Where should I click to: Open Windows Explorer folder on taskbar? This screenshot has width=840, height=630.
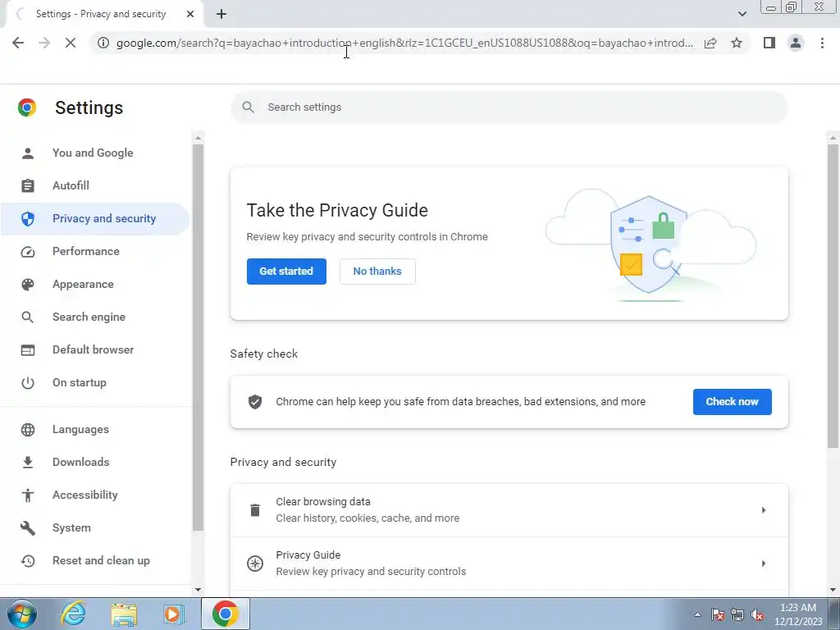pyautogui.click(x=124, y=614)
